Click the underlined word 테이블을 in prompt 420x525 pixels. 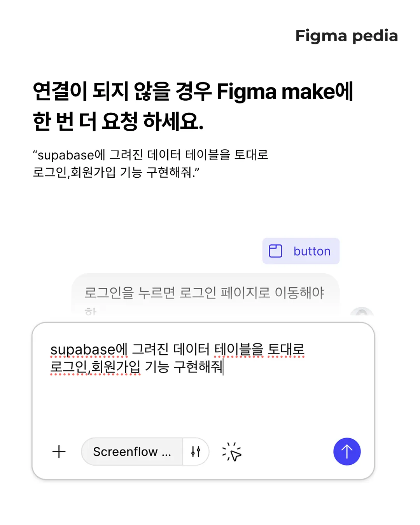(239, 349)
